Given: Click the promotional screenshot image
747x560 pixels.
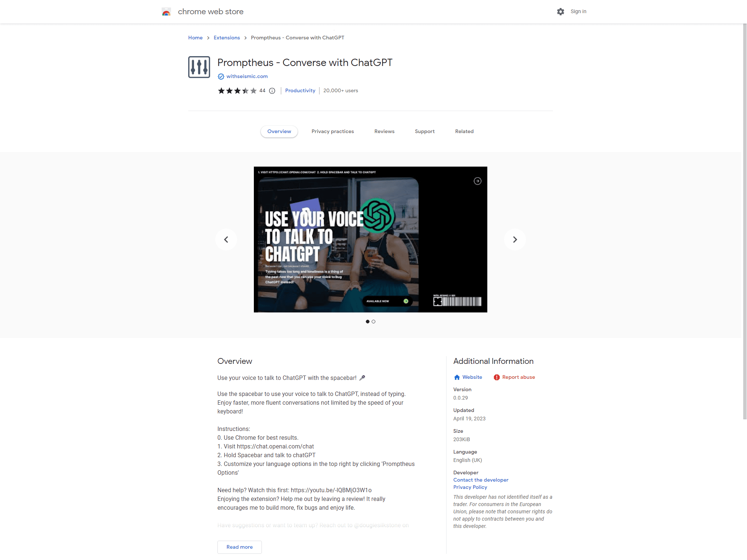Looking at the screenshot, I should pos(371,240).
